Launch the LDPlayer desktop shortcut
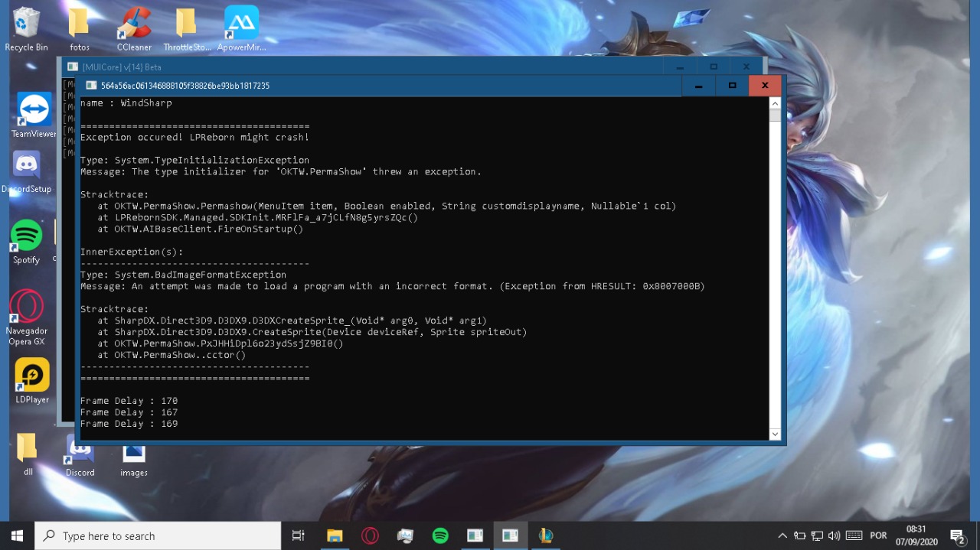The height and width of the screenshot is (550, 980). pos(32,381)
